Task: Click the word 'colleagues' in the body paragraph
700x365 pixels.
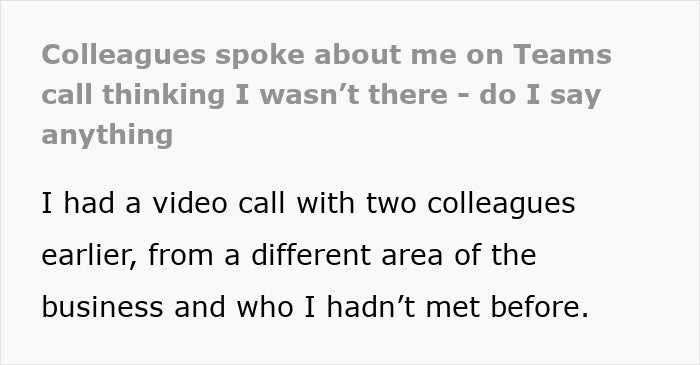Action: point(501,204)
